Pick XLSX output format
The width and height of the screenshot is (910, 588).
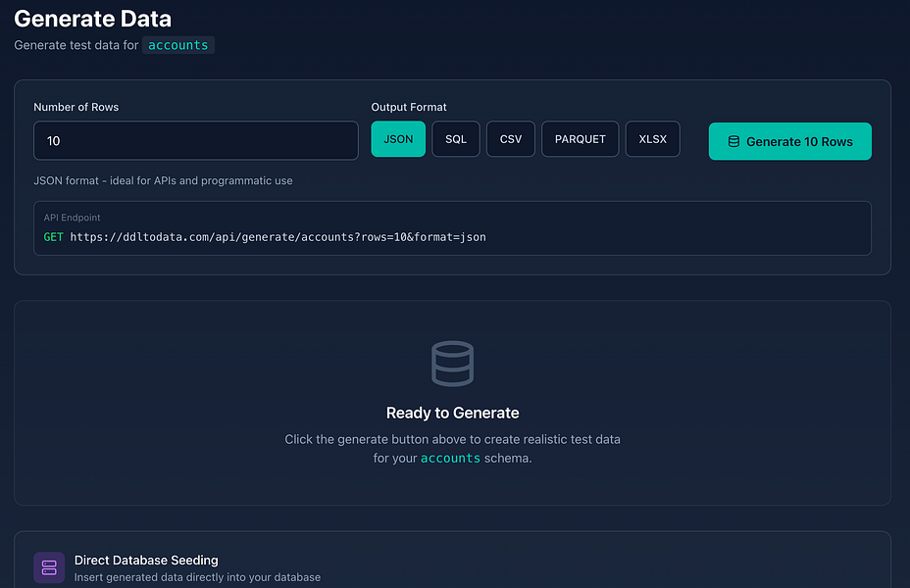[x=652, y=139]
